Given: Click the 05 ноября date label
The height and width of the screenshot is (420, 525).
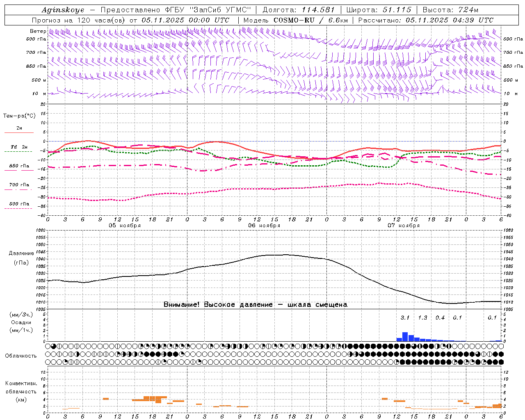Looking at the screenshot, I should coord(125,226).
